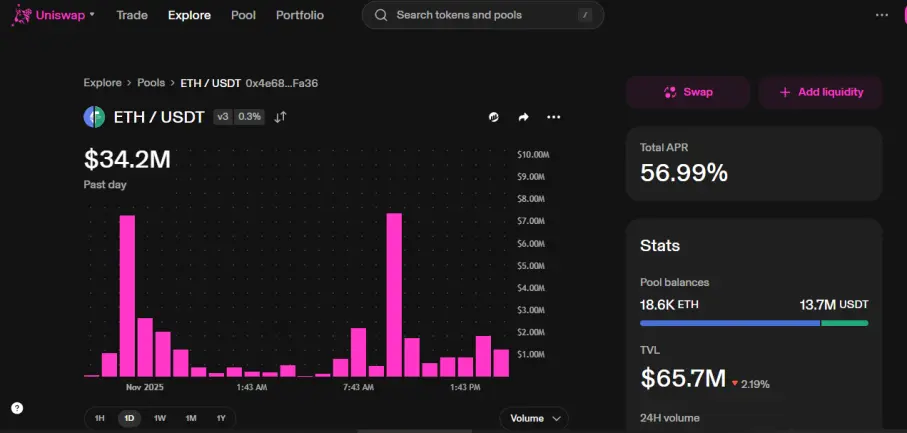Select the 1Y time range
907x433 pixels.
tap(221, 418)
